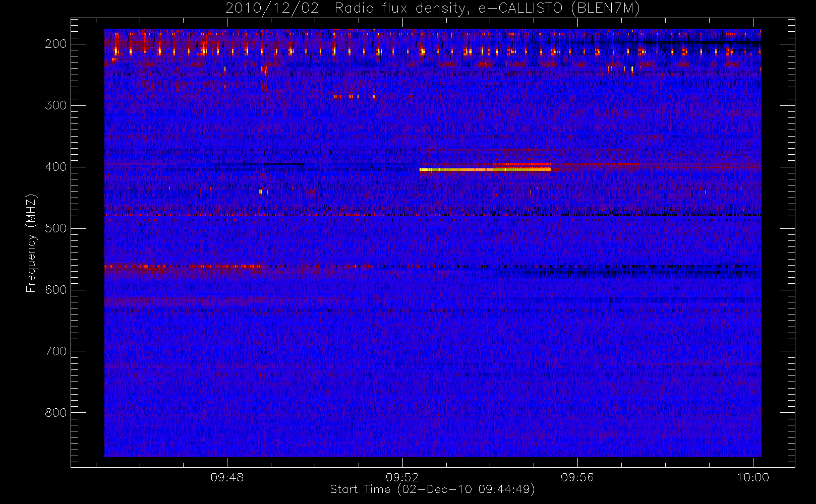This screenshot has width=816, height=504.
Task: Click the 200 MHz frequency tick label
Action: [x=55, y=44]
